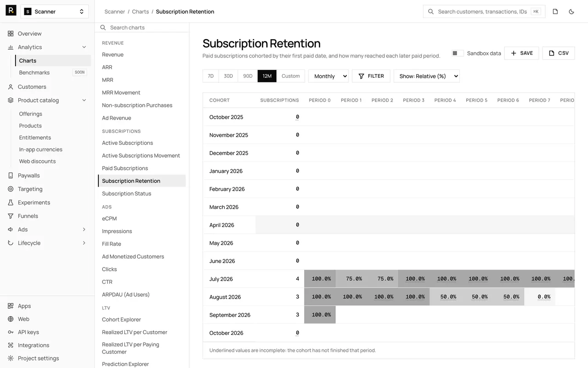Screen dimensions: 588x368
Task: Open the docs page icon in header
Action: 555,11
